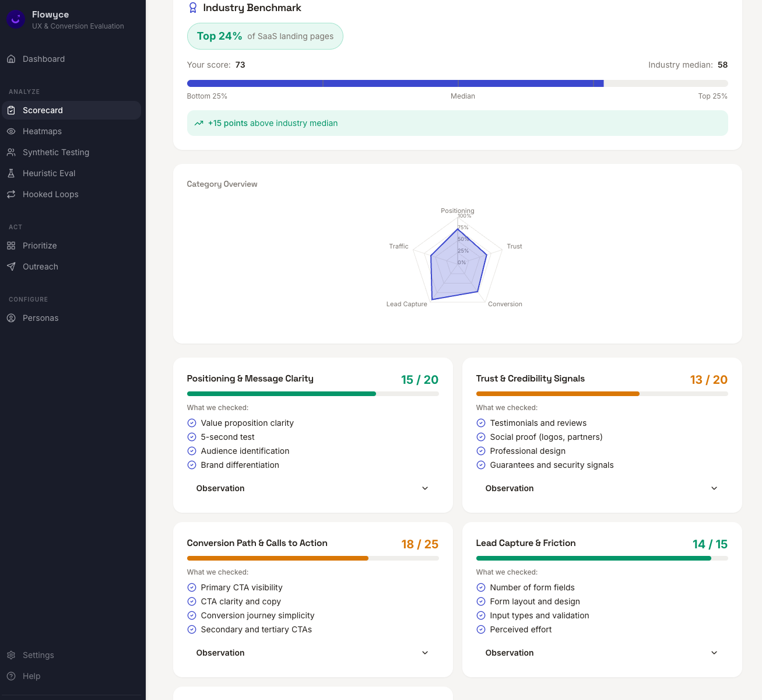This screenshot has height=700, width=762.
Task: Click the Industry Benchmark award ribbon icon
Action: click(x=193, y=8)
